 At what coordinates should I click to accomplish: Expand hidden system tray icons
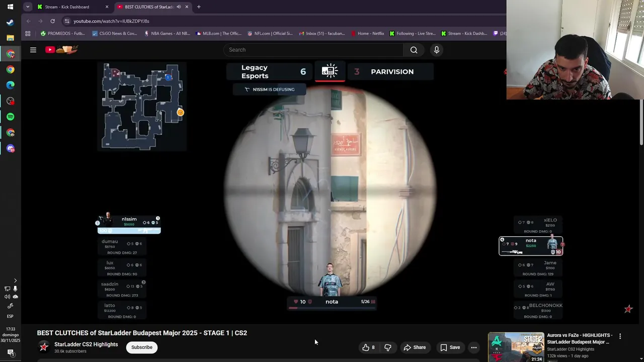click(15, 281)
